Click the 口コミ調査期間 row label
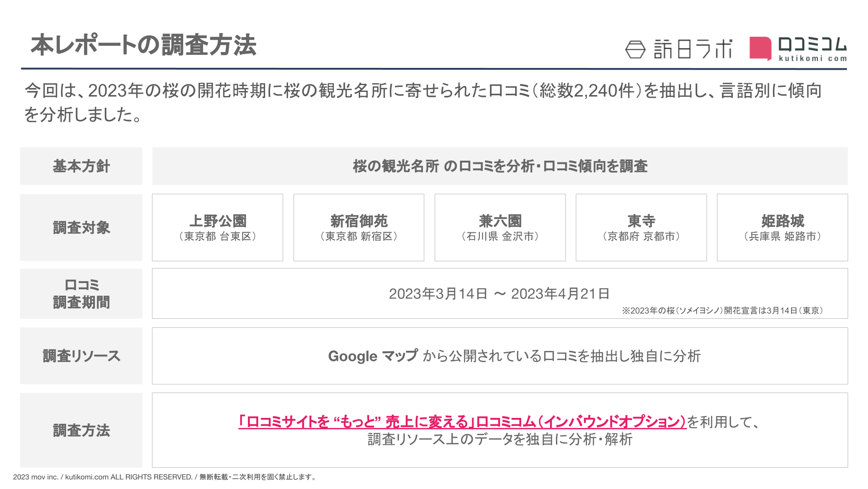Image resolution: width=868 pixels, height=489 pixels. point(81,293)
